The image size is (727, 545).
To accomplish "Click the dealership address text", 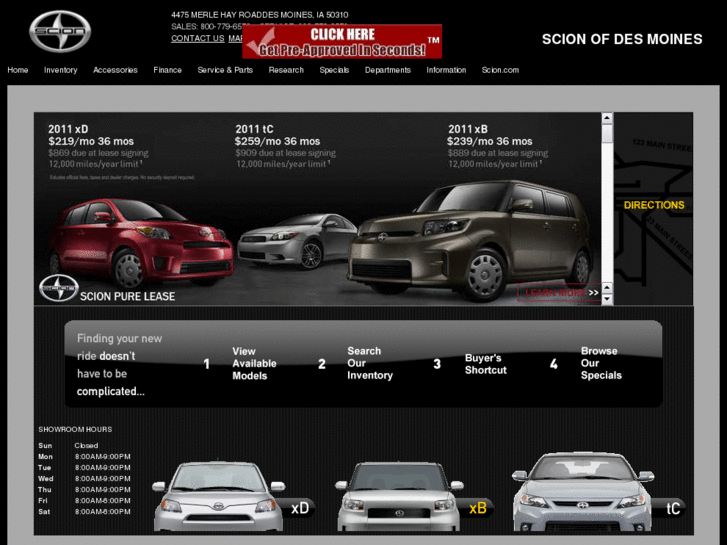I will coord(260,15).
